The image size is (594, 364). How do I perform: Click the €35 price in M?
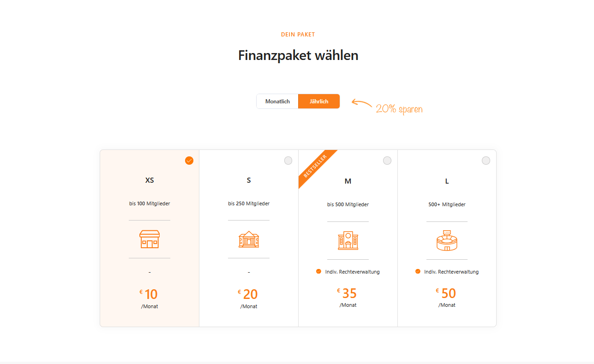[x=347, y=293]
